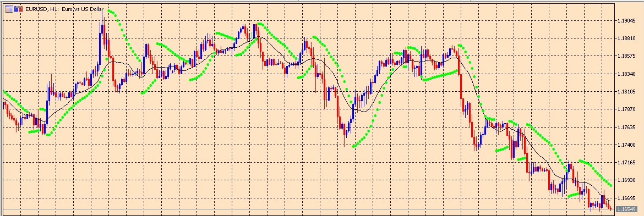Click the 1.17635 price scale label
The height and width of the screenshot is (216, 644).
pyautogui.click(x=627, y=127)
